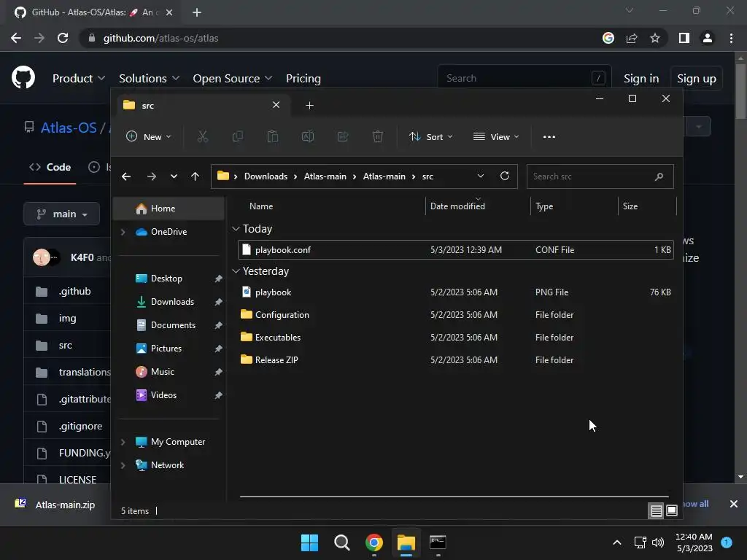Screen dimensions: 747x560
Task: Open GitHub Solutions menu
Action: pyautogui.click(x=149, y=79)
